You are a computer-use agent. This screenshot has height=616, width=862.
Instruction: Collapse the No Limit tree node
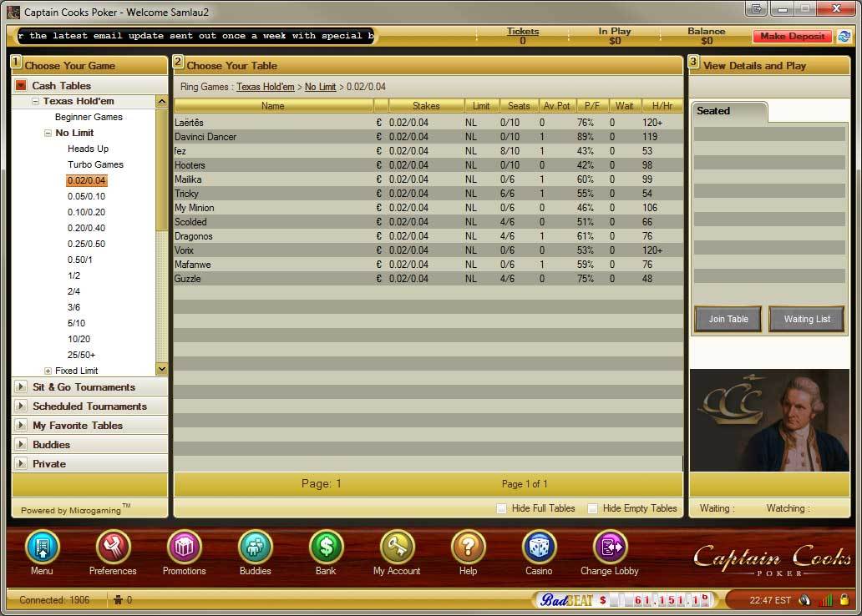coord(48,133)
